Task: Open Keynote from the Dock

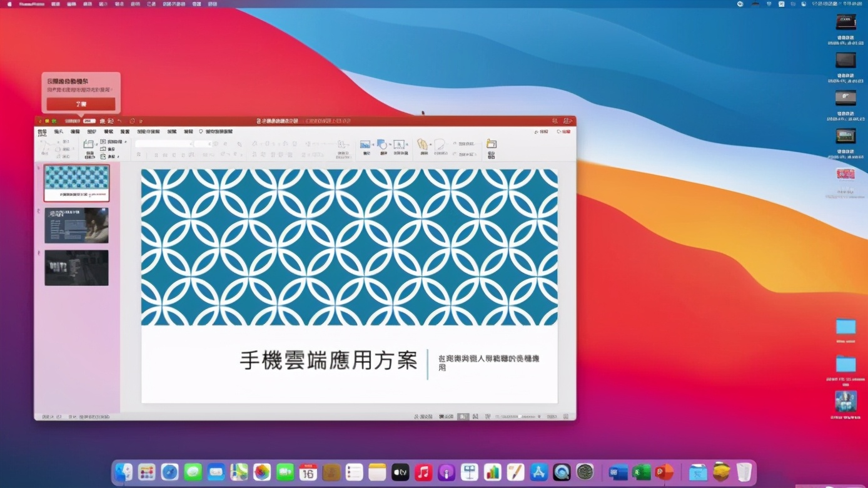Action: (470, 472)
